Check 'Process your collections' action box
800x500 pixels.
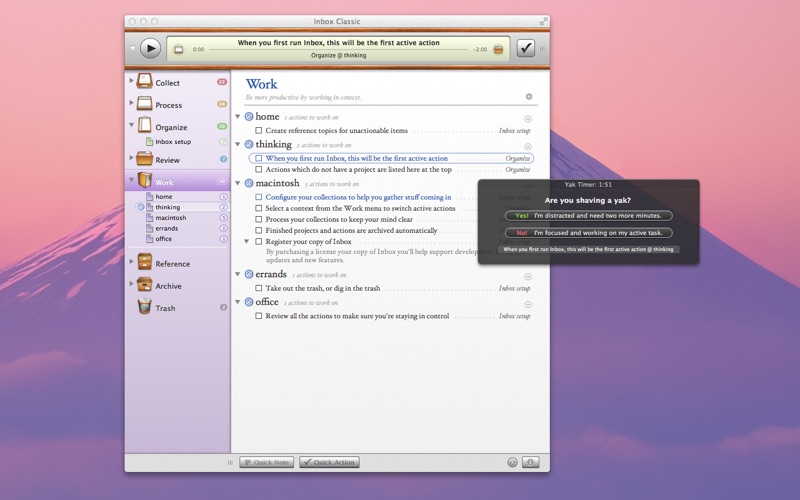pyautogui.click(x=259, y=219)
